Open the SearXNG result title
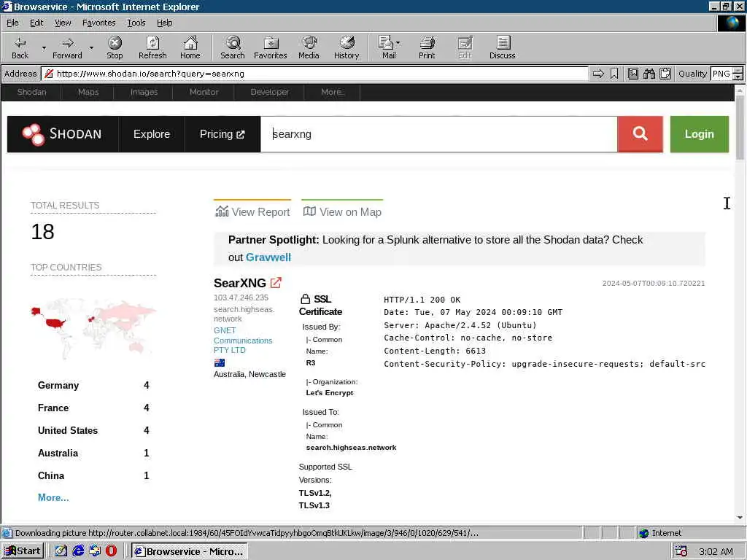747x560 pixels. [x=239, y=283]
